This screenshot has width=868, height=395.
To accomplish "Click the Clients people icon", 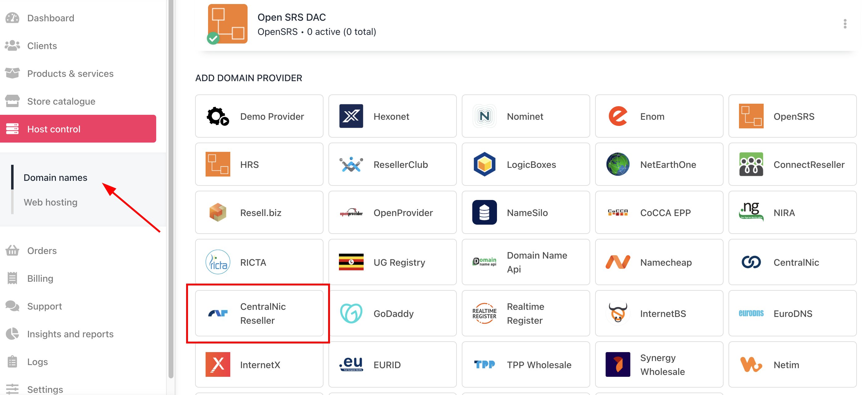I will pos(12,45).
